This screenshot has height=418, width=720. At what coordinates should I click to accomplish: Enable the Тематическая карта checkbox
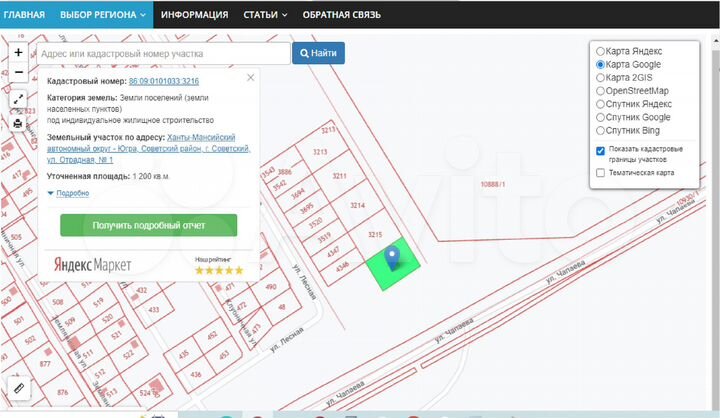pos(600,173)
